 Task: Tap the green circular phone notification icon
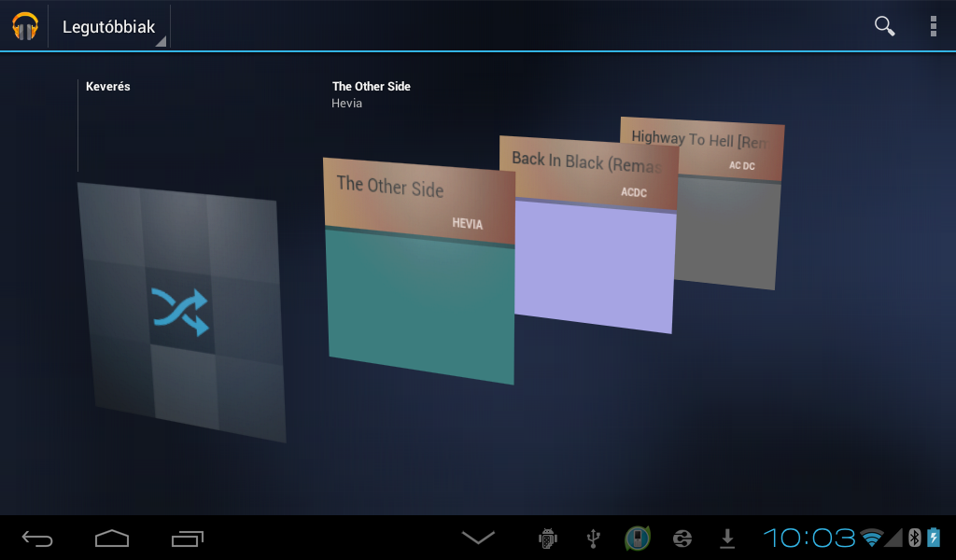tap(638, 539)
